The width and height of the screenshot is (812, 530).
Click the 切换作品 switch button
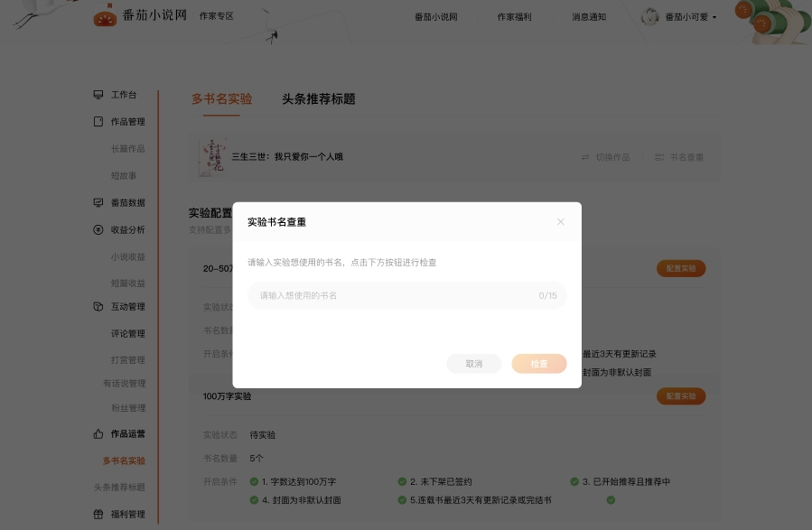click(605, 157)
